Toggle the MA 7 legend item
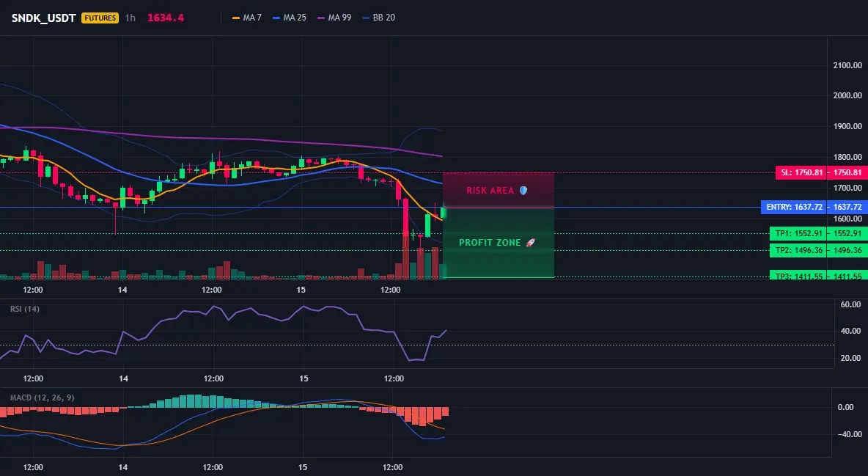This screenshot has width=868, height=476. (x=247, y=18)
